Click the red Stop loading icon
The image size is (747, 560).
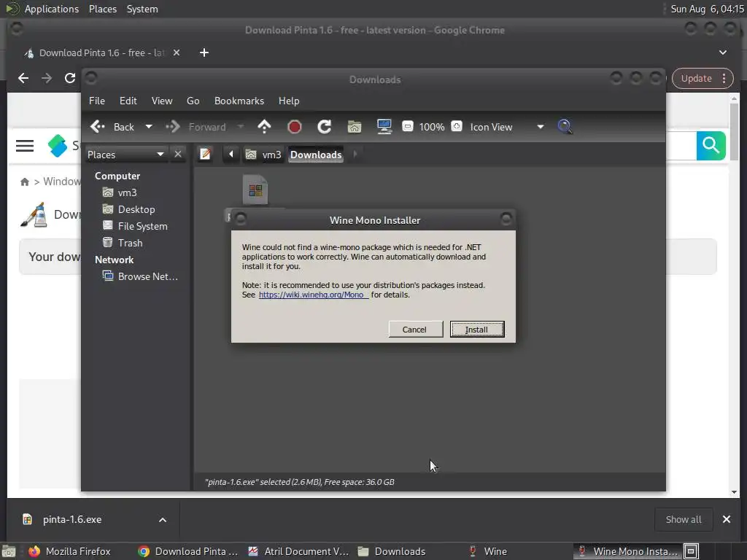click(x=295, y=127)
